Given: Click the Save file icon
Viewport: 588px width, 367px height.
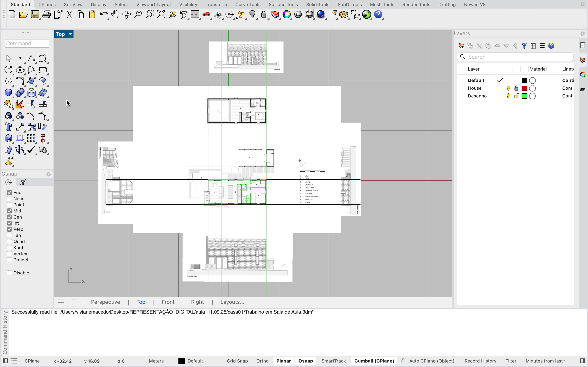Looking at the screenshot, I should 35,14.
